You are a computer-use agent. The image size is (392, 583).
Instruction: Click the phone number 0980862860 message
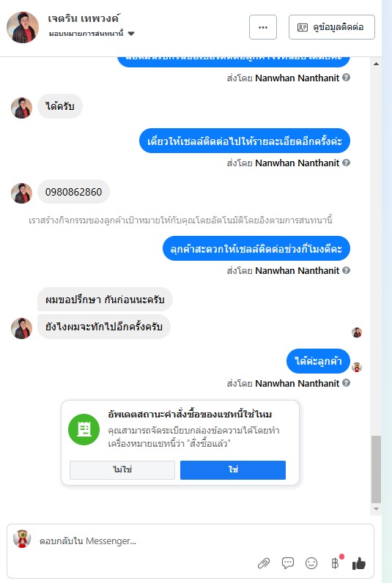click(x=74, y=192)
